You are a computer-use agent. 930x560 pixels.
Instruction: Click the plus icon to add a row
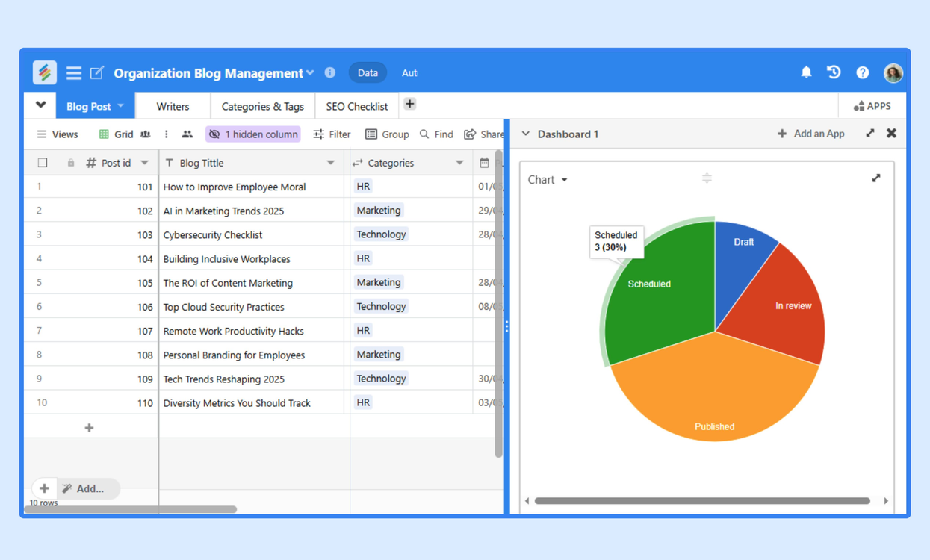pyautogui.click(x=89, y=428)
